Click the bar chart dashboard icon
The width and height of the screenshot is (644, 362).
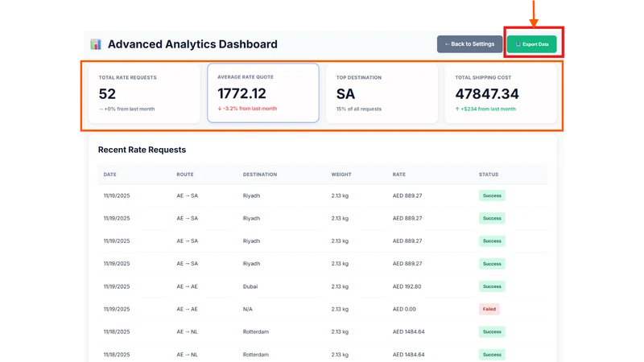[96, 44]
